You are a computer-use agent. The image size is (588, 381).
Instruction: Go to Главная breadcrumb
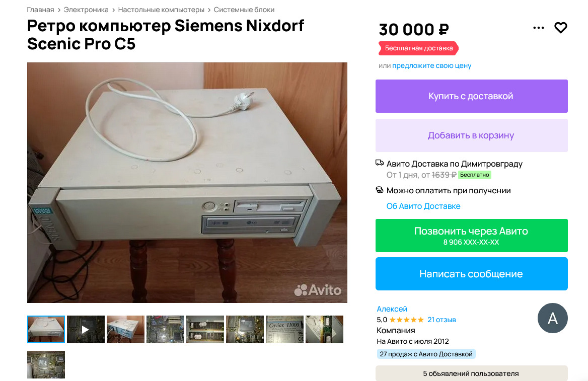[40, 10]
